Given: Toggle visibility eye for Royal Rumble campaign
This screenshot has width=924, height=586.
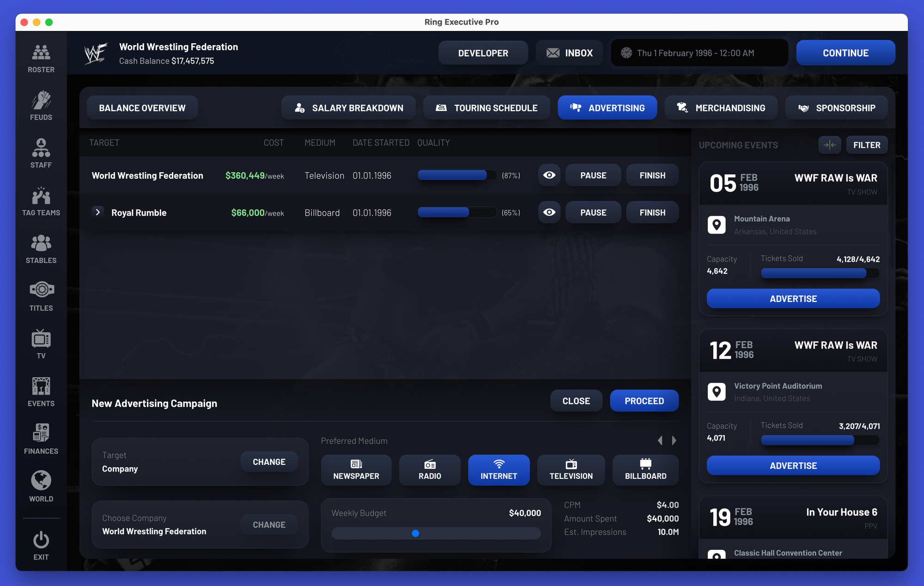Looking at the screenshot, I should click(x=549, y=212).
